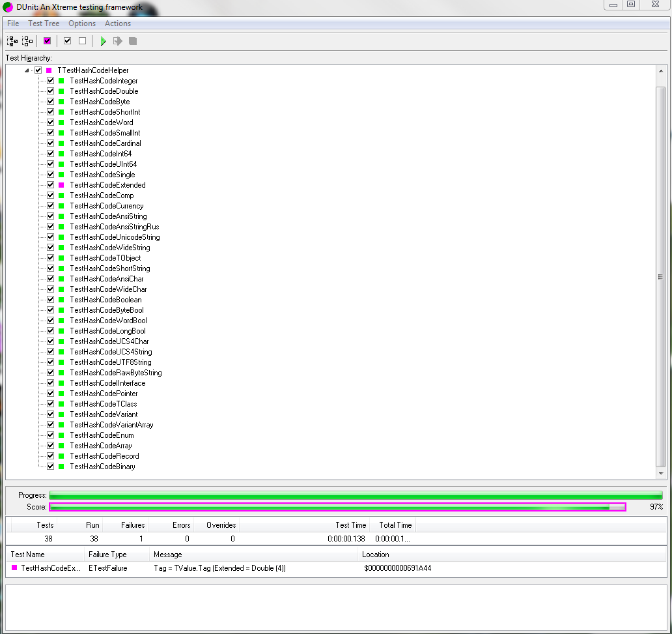This screenshot has height=634, width=672.
Task: Click the Test Name column header
Action: point(46,555)
